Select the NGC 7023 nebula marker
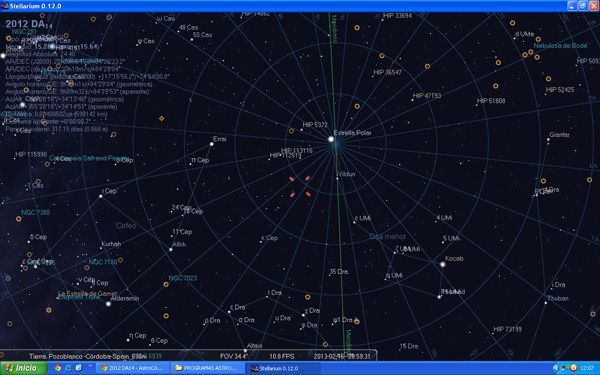This screenshot has height=375, width=600. 166,285
